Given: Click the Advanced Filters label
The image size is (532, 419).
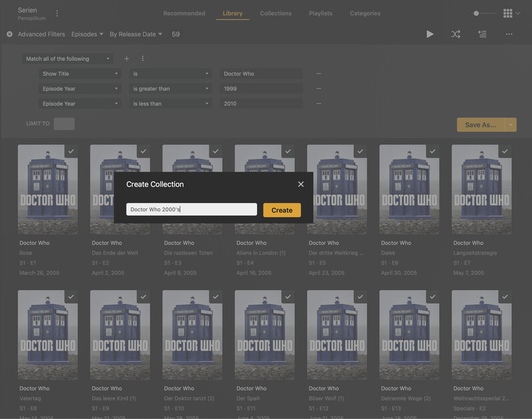Looking at the screenshot, I should coord(41,34).
